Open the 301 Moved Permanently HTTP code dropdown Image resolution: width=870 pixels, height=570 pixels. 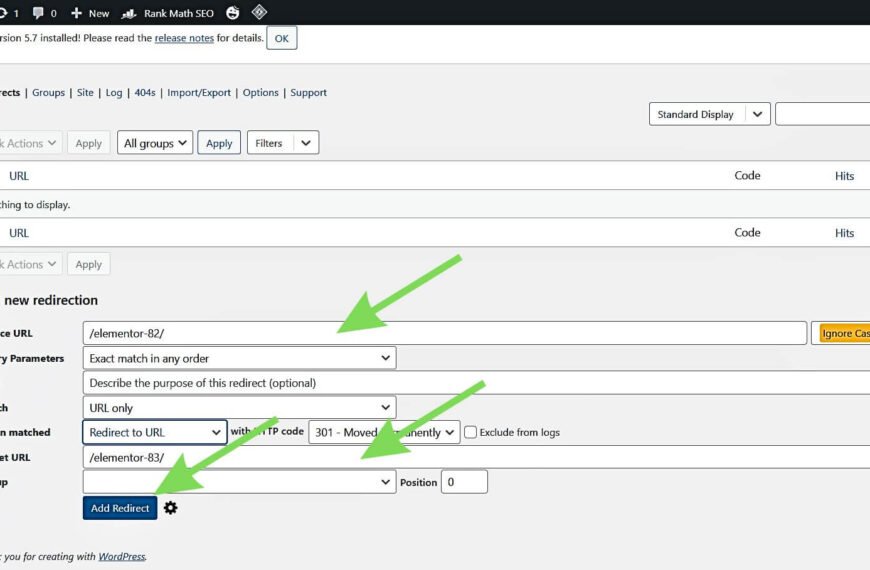(384, 432)
